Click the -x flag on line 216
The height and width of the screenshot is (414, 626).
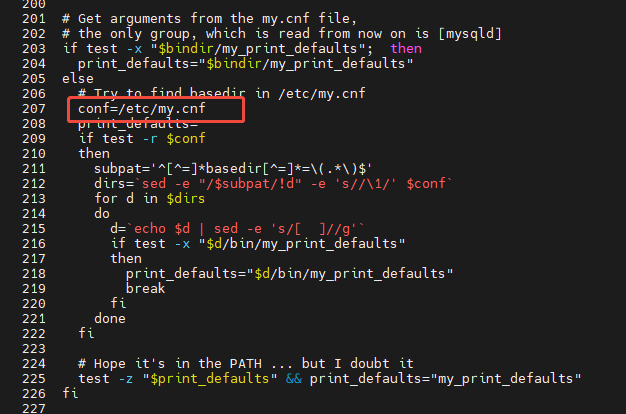tap(182, 244)
